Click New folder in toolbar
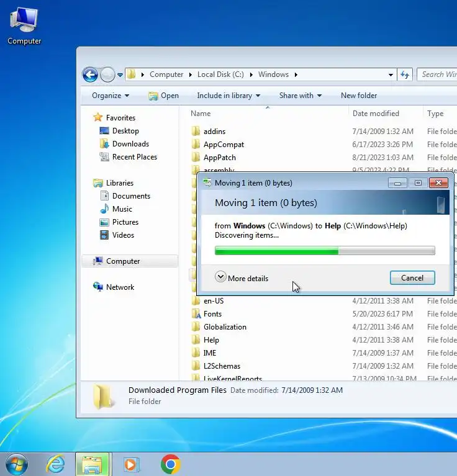 (359, 96)
